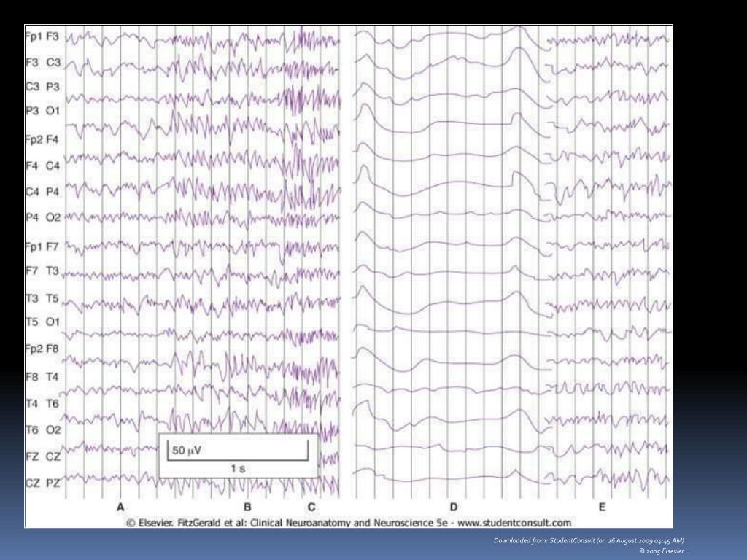This screenshot has height=560, width=747.
Task: Click the T3 T5 channel label
Action: pyautogui.click(x=42, y=298)
